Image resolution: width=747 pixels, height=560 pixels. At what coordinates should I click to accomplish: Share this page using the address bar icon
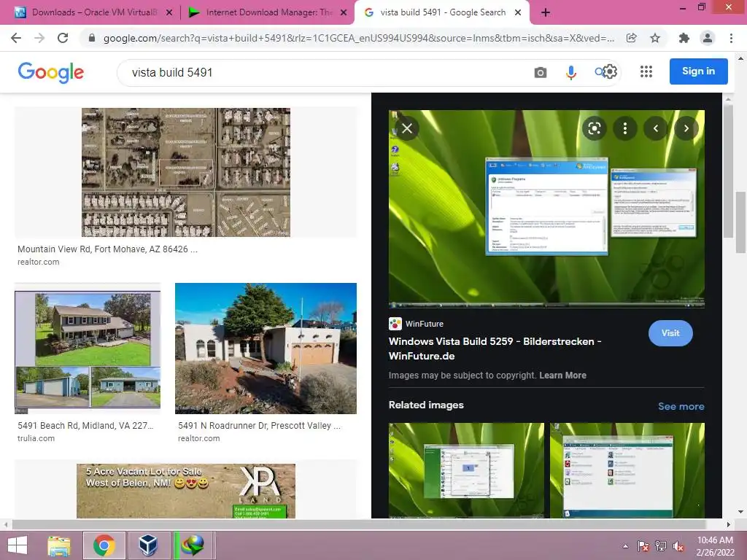tap(631, 38)
